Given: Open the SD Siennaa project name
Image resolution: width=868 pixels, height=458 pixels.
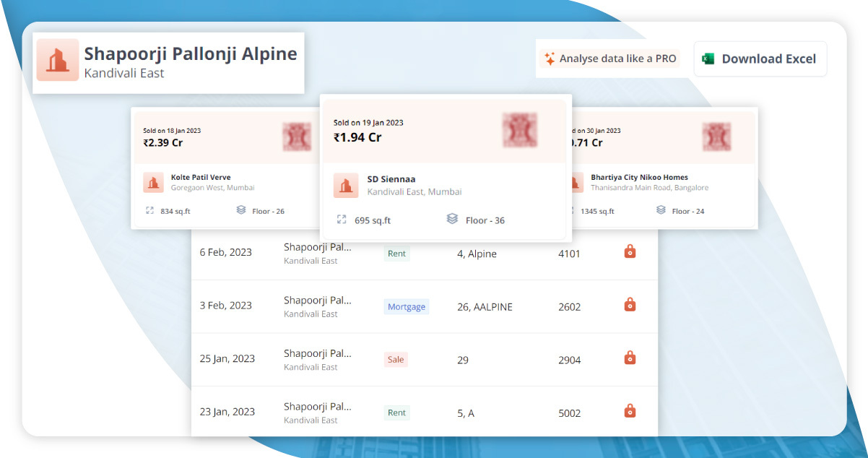Looking at the screenshot, I should (x=391, y=179).
